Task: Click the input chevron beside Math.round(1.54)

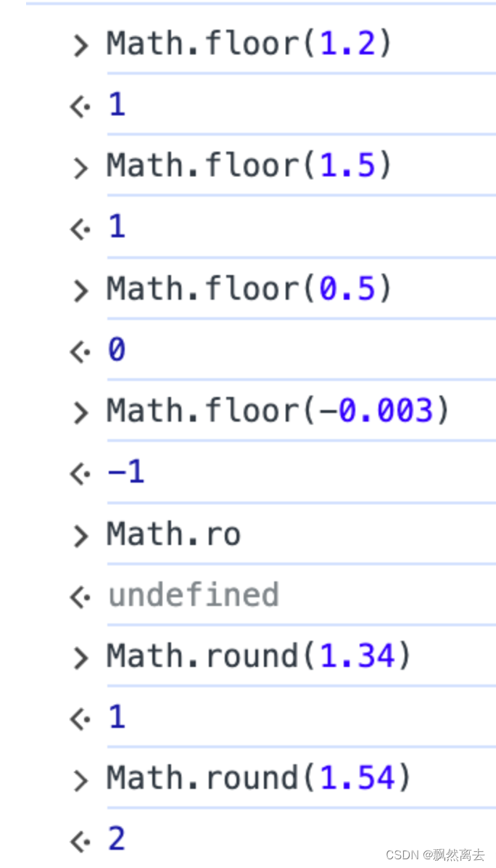Action: (80, 780)
